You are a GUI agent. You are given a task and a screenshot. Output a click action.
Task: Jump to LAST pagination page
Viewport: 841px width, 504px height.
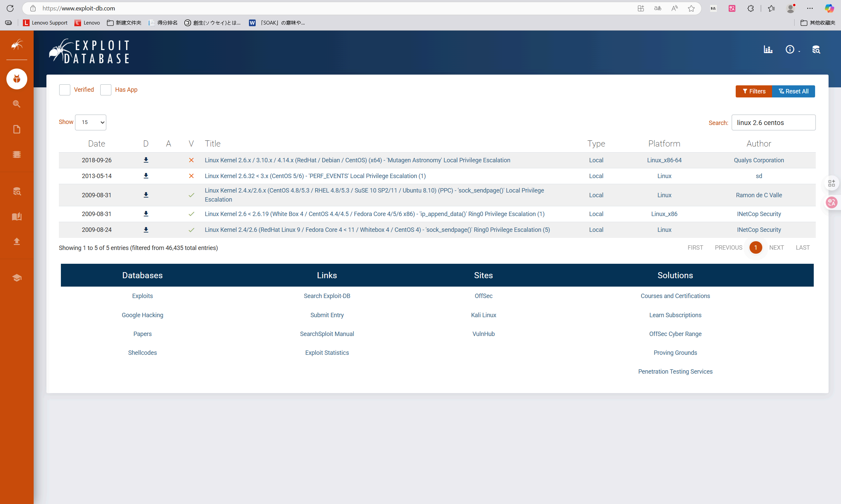click(802, 248)
